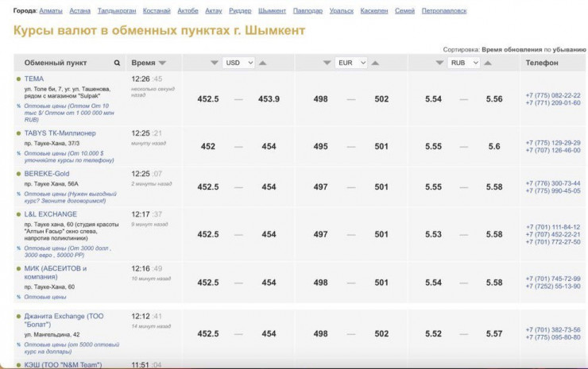
Task: Call MИК phone number +7 (701) 745-72-99
Action: [552, 279]
